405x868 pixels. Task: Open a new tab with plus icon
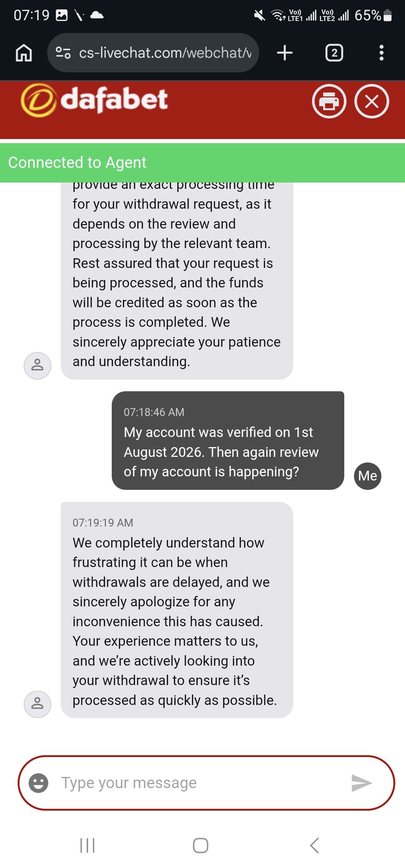coord(285,53)
